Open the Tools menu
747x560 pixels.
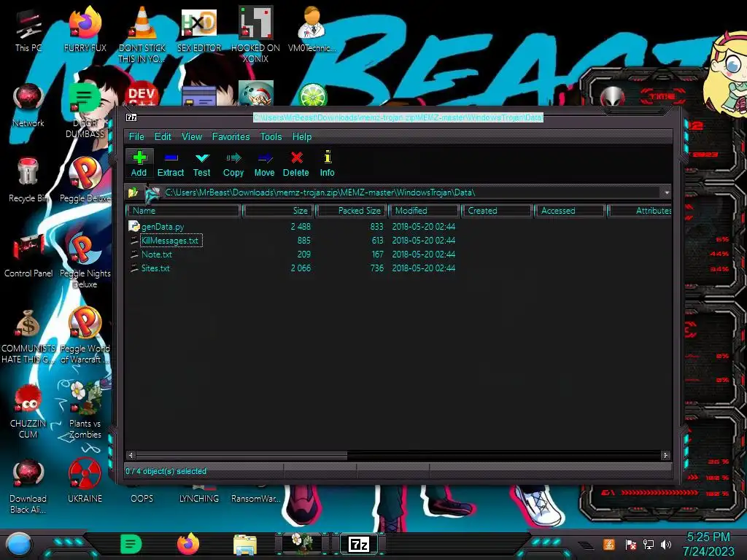(x=271, y=136)
